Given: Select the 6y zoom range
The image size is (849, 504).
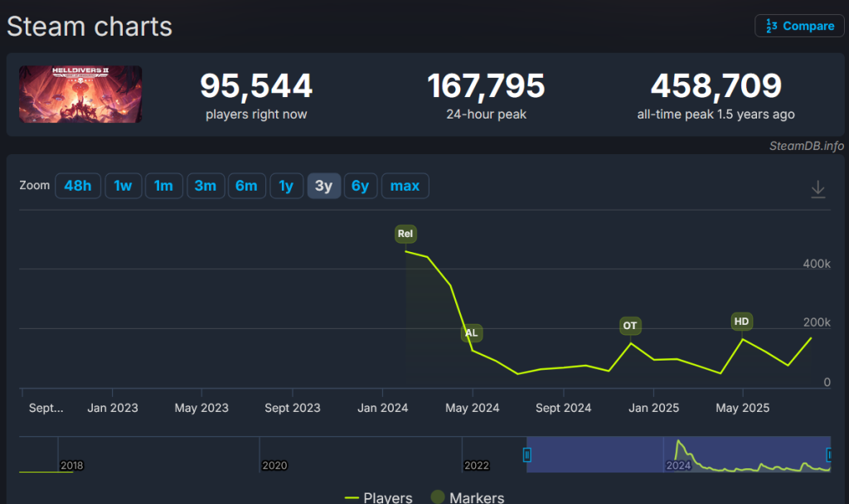Looking at the screenshot, I should pyautogui.click(x=361, y=186).
